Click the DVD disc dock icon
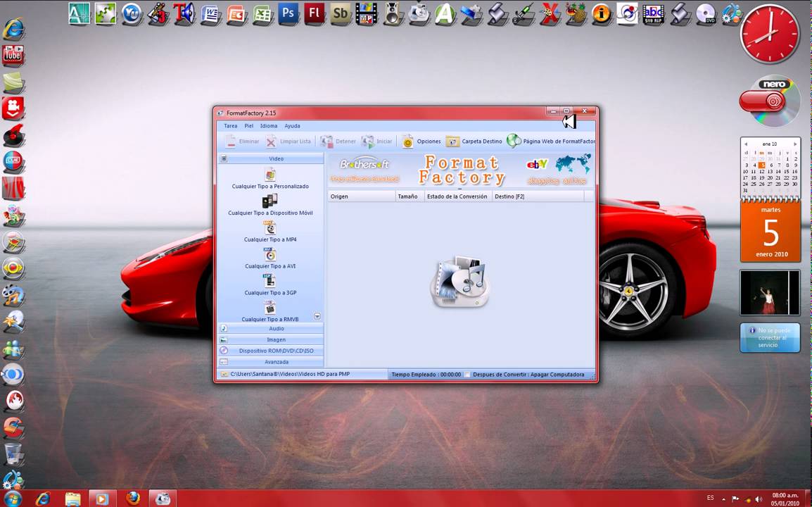Viewport: 812px width, 507px height. (706, 14)
